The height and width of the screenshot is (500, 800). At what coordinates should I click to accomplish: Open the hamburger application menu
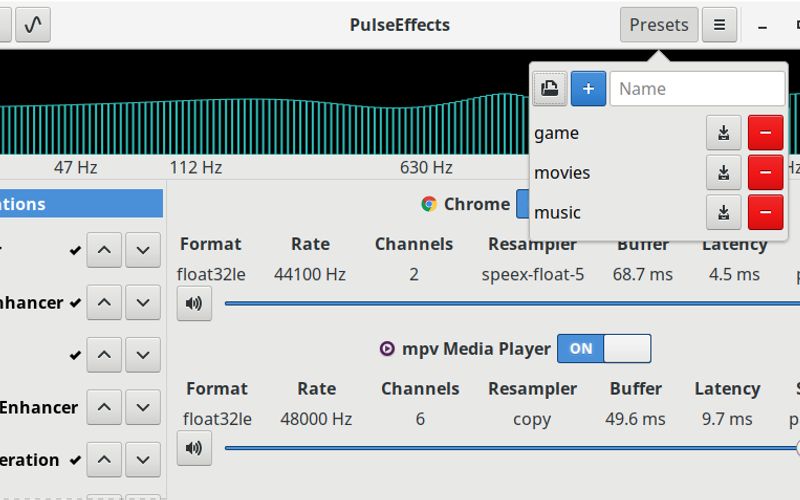pyautogui.click(x=719, y=24)
